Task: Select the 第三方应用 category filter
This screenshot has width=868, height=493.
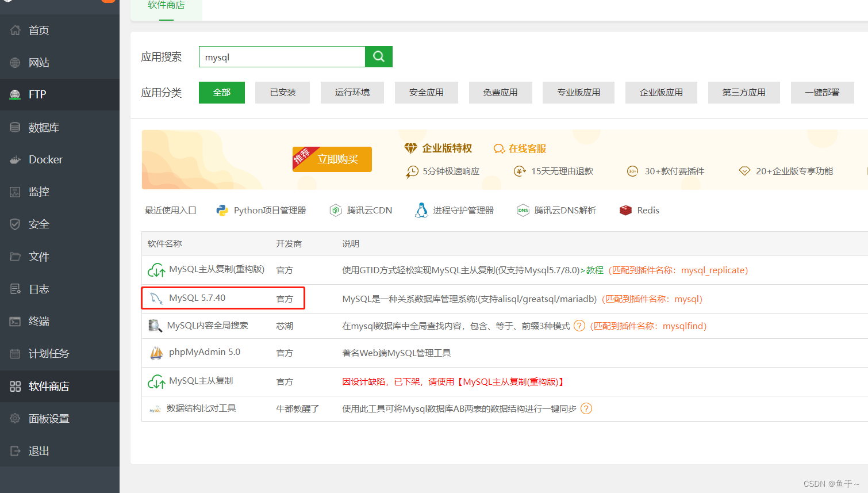Action: (744, 93)
